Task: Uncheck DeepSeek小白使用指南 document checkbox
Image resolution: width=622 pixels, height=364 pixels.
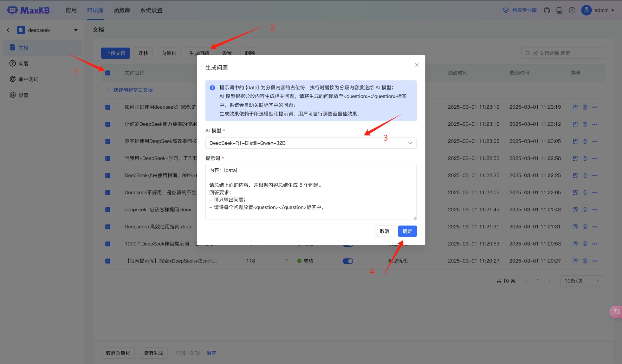Action: [x=108, y=175]
